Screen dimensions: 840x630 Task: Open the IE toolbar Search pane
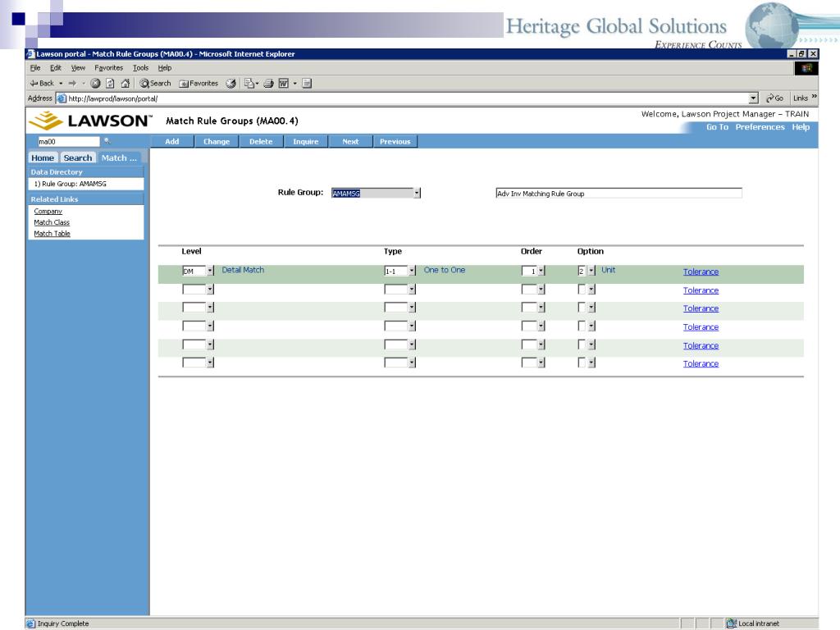click(x=155, y=83)
